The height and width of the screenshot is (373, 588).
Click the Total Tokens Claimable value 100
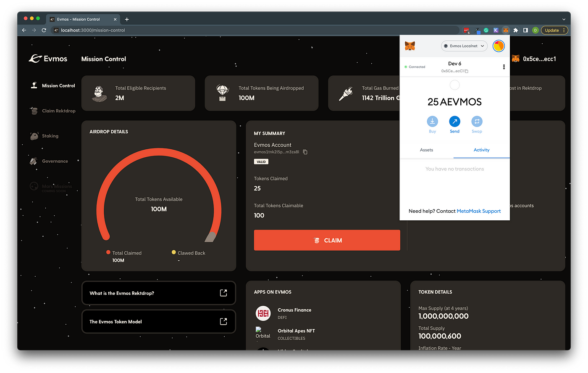click(x=259, y=215)
